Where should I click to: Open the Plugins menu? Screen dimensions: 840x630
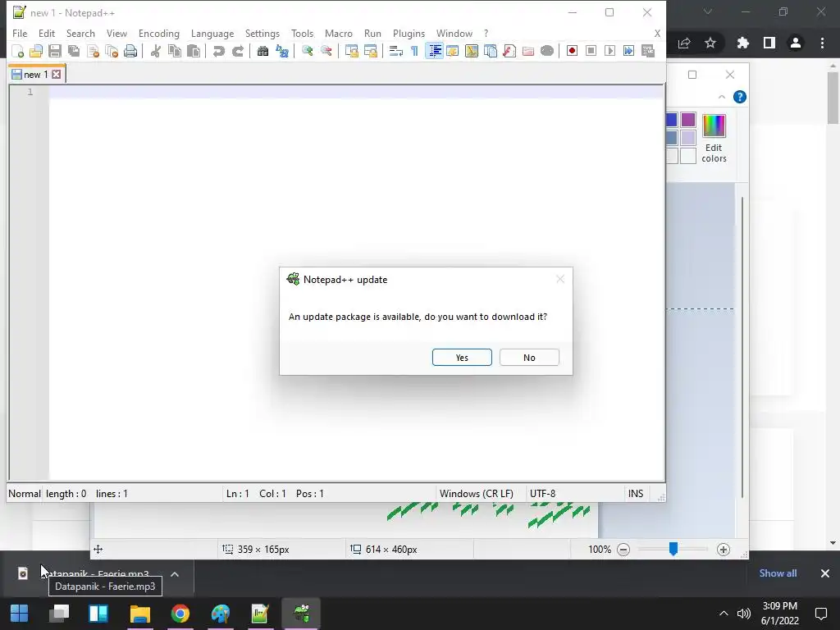coord(409,33)
